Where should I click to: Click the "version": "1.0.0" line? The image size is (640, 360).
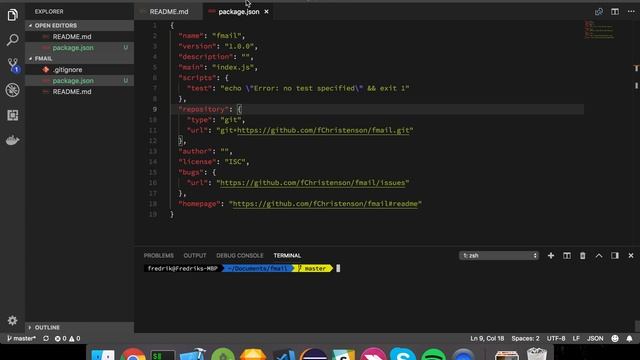218,46
